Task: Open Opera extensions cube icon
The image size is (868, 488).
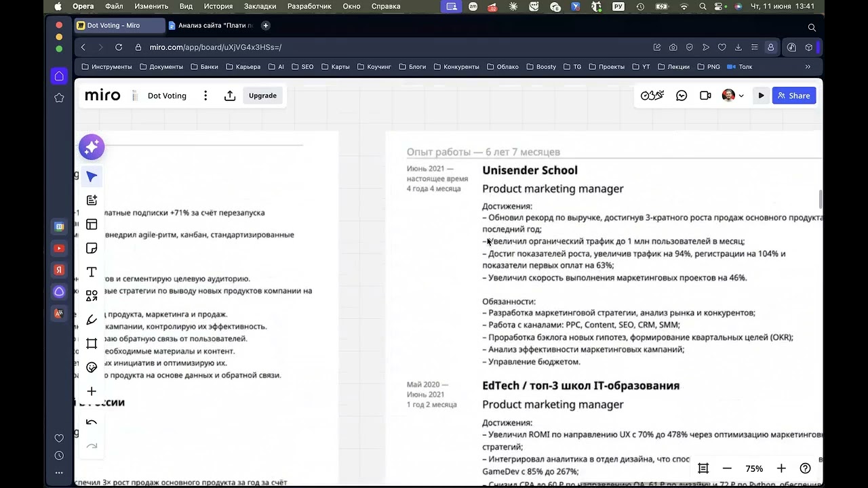Action: click(x=809, y=47)
